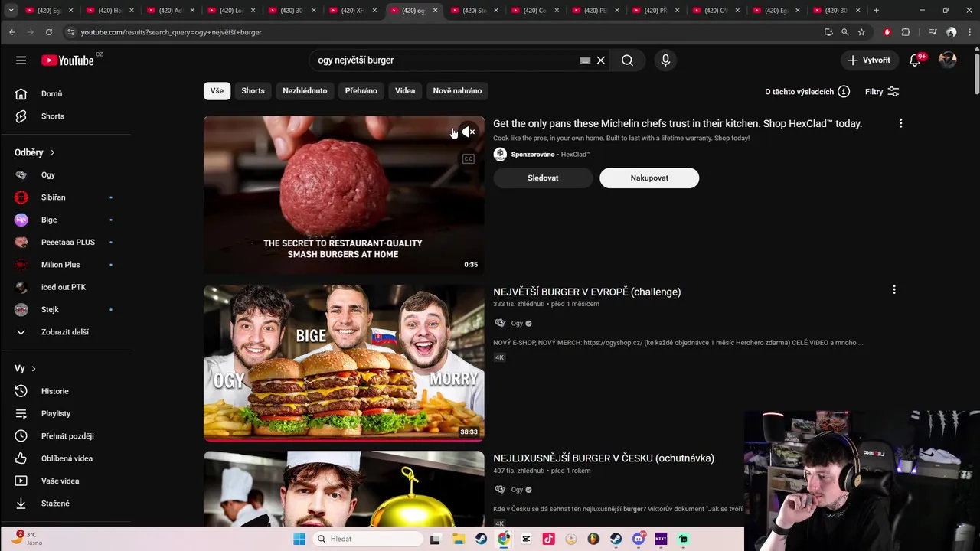Screen dimensions: 980x551
Task: Open Discord from the taskbar
Action: click(x=639, y=539)
